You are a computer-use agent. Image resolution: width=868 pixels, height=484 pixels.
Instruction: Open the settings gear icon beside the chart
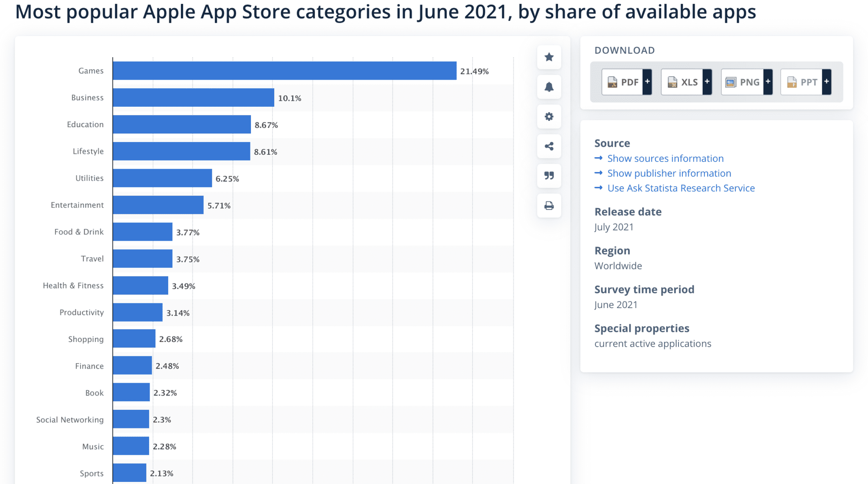pyautogui.click(x=549, y=117)
